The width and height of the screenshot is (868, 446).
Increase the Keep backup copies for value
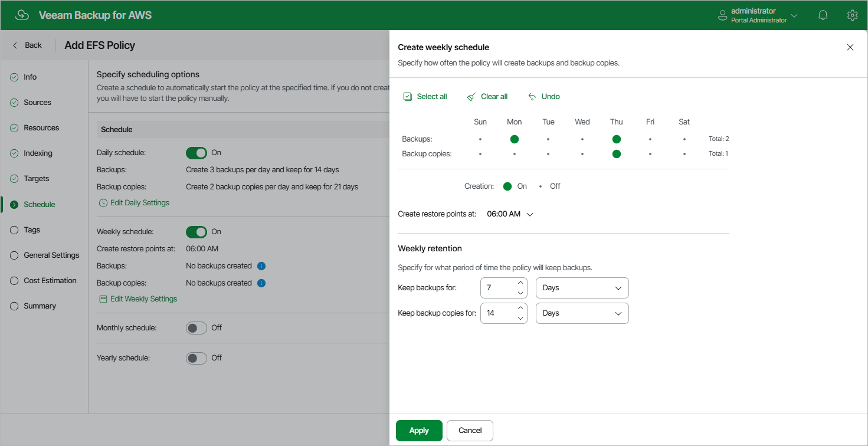click(x=520, y=309)
